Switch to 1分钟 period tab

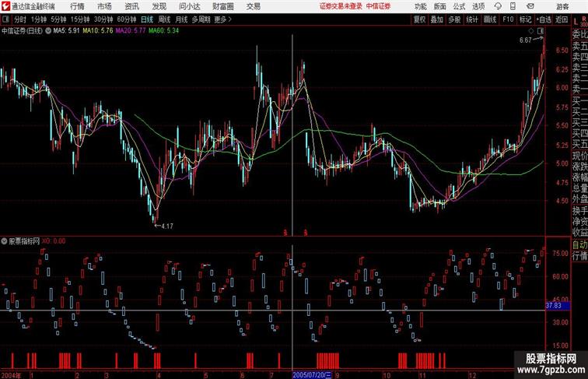[x=39, y=19]
